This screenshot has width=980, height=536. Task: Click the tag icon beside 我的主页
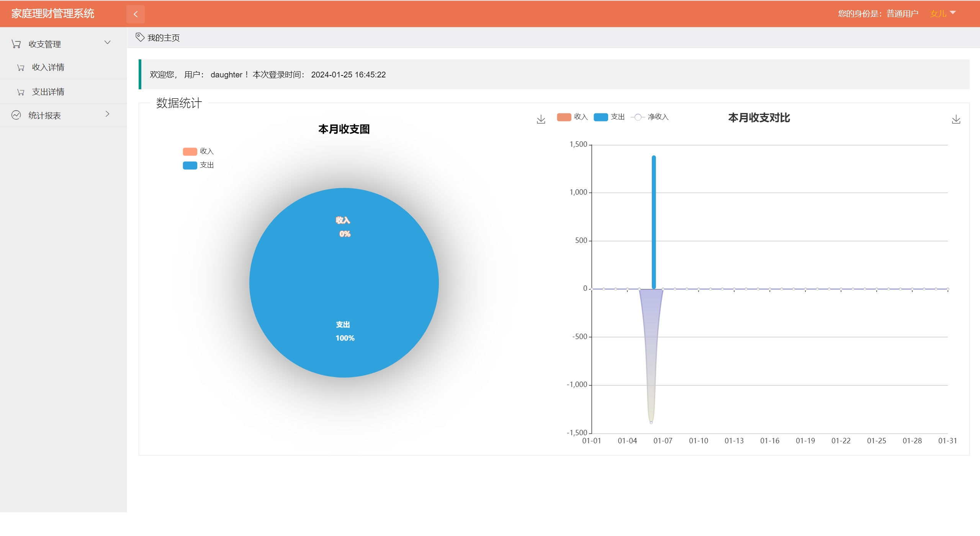tap(140, 37)
